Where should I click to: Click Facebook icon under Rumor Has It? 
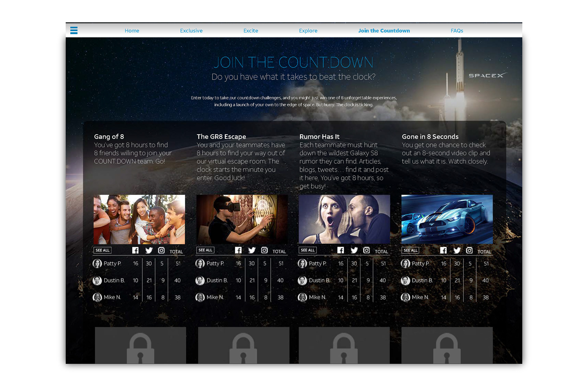point(341,250)
